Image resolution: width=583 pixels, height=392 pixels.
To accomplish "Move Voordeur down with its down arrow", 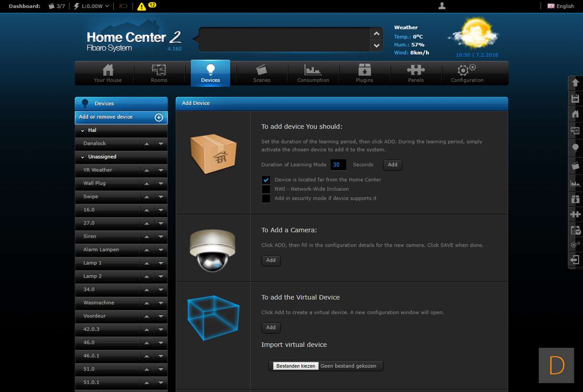I will (x=161, y=316).
